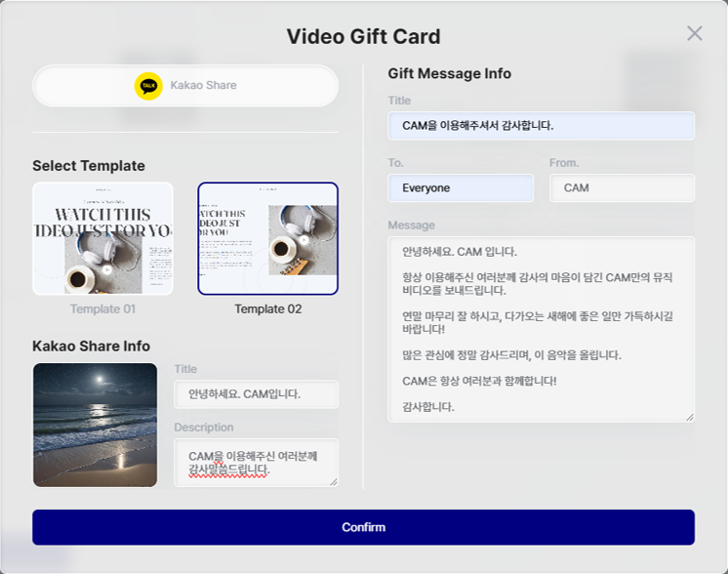728x574 pixels.
Task: Click into the Kakao Share Description textarea
Action: coord(256,462)
